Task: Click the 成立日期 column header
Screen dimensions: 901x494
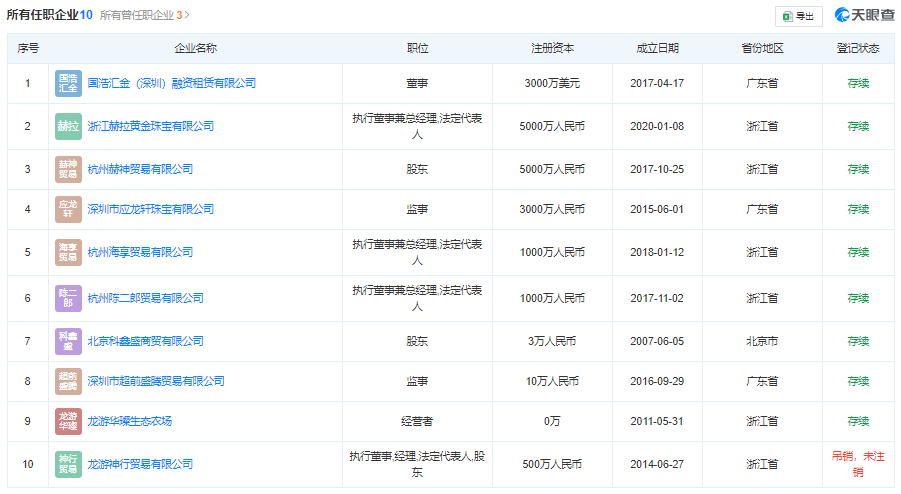Action: pyautogui.click(x=657, y=49)
